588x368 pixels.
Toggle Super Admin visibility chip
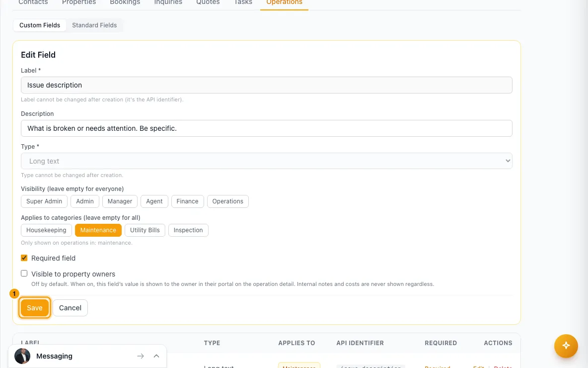click(x=44, y=201)
